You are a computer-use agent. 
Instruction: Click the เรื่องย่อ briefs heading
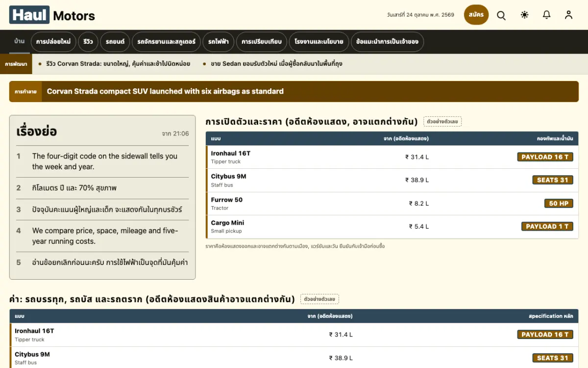pos(37,131)
